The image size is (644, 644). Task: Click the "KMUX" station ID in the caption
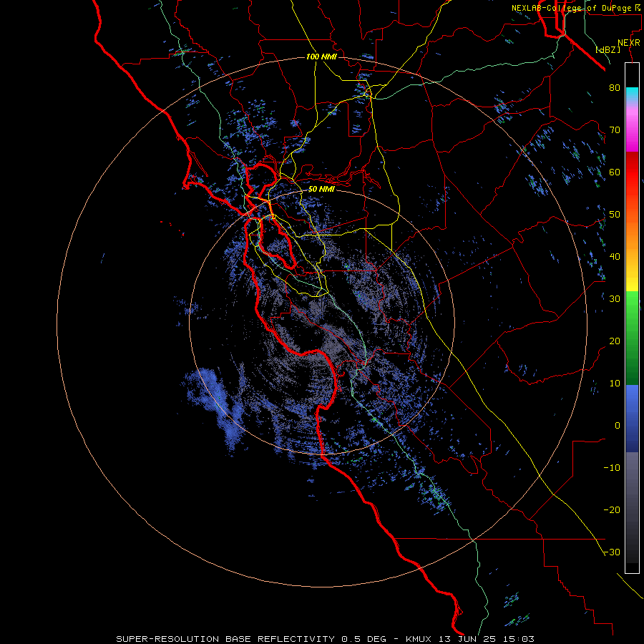pos(421,639)
